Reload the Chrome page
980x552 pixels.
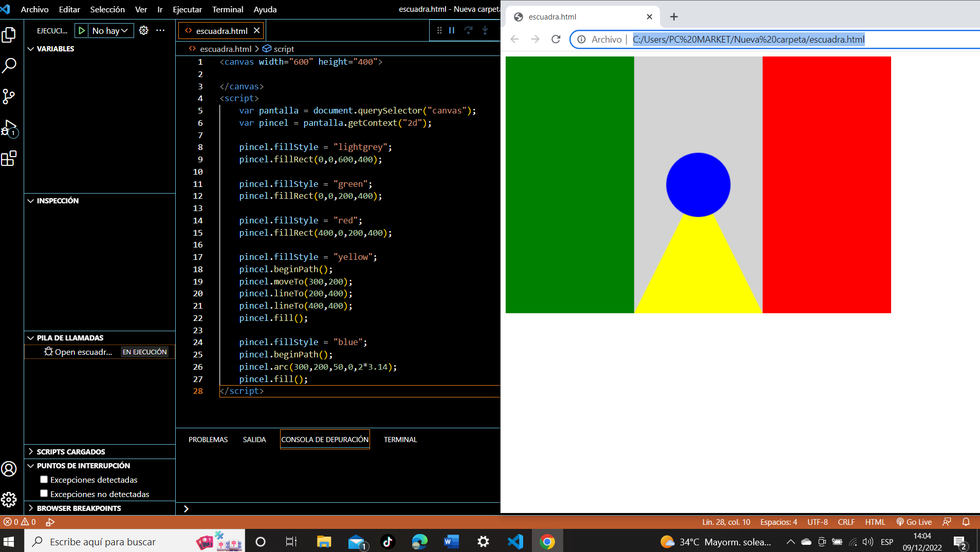[556, 40]
